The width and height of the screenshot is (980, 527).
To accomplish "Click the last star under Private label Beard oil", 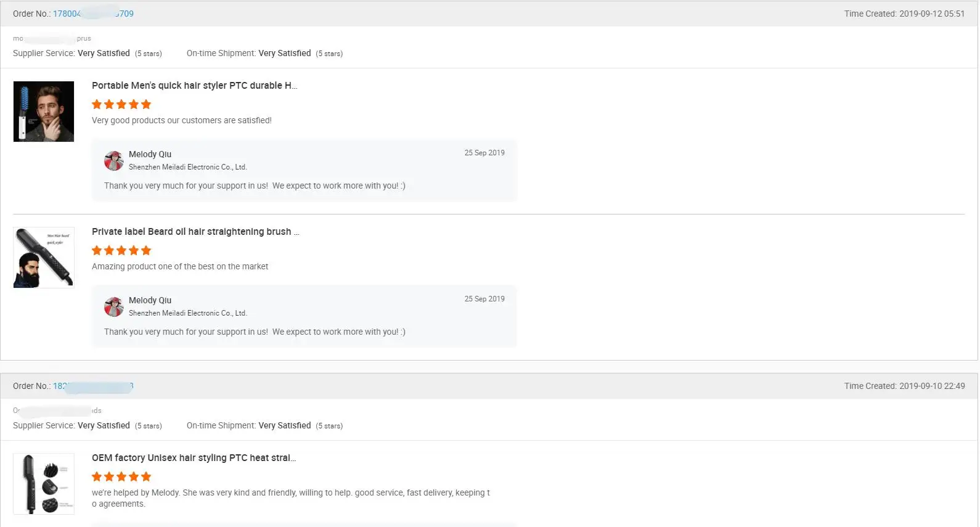I will point(146,251).
